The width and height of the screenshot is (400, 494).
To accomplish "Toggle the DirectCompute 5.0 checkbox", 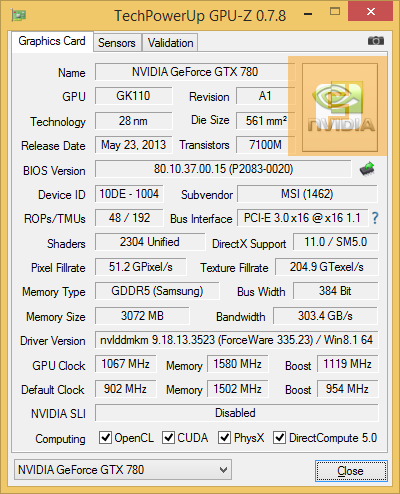I will [x=279, y=437].
